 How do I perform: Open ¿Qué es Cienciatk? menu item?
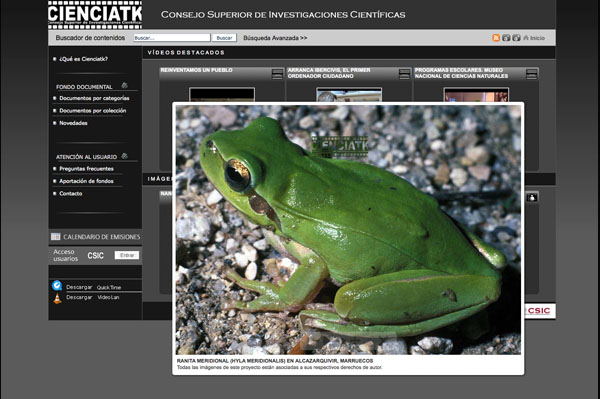tap(83, 59)
